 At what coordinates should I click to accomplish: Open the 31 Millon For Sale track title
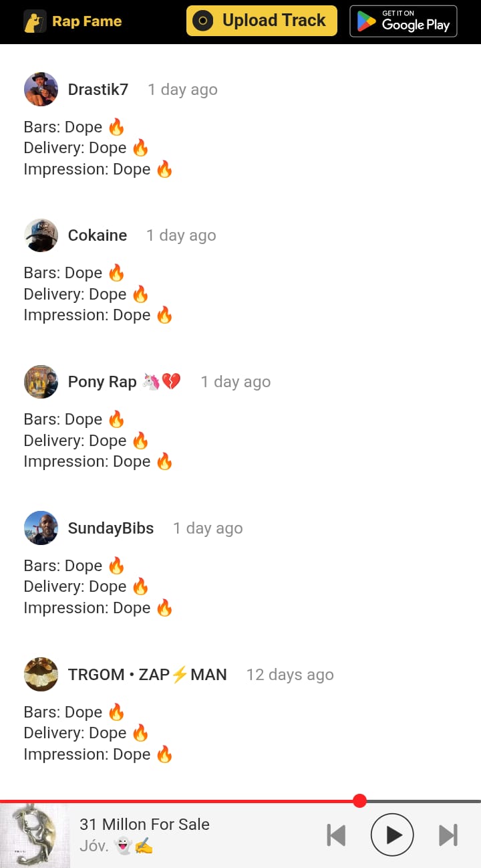point(144,825)
